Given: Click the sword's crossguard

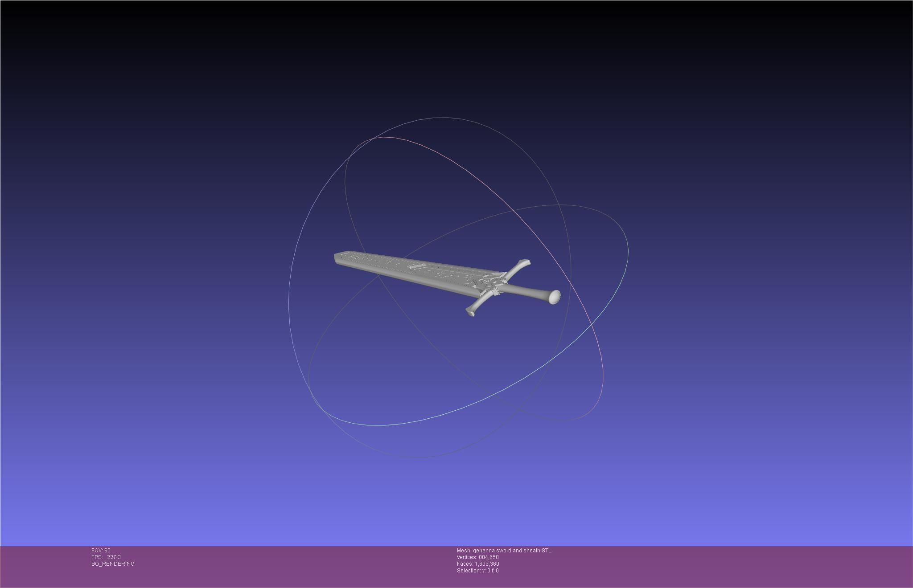Looking at the screenshot, I should pos(498,287).
